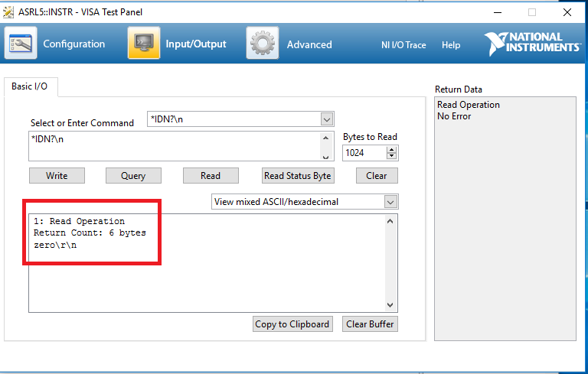This screenshot has height=374, width=588.
Task: Click the Read button
Action: click(x=211, y=176)
